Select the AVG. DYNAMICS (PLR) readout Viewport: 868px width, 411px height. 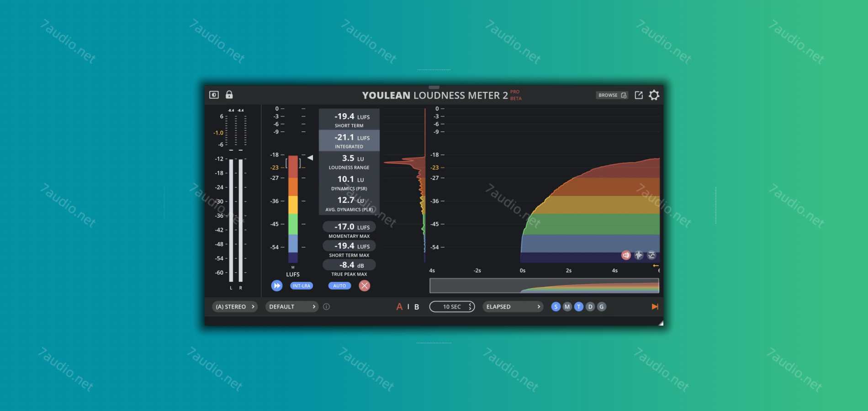[349, 204]
